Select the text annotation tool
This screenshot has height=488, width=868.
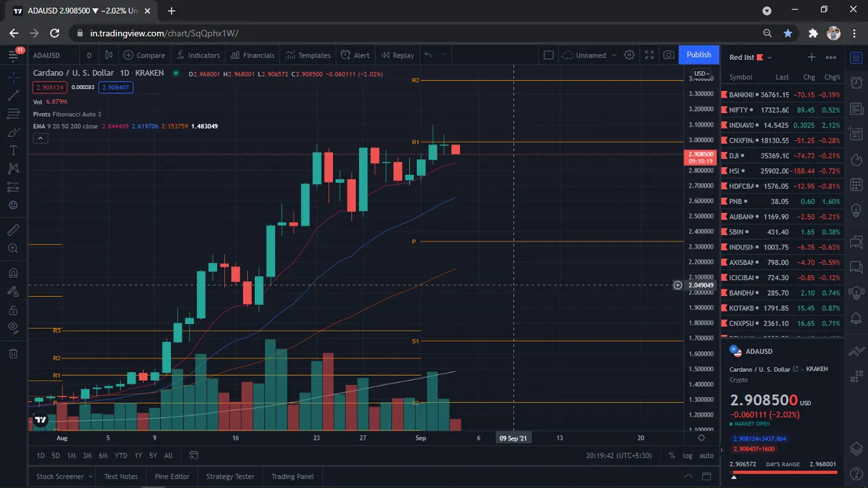(x=13, y=150)
